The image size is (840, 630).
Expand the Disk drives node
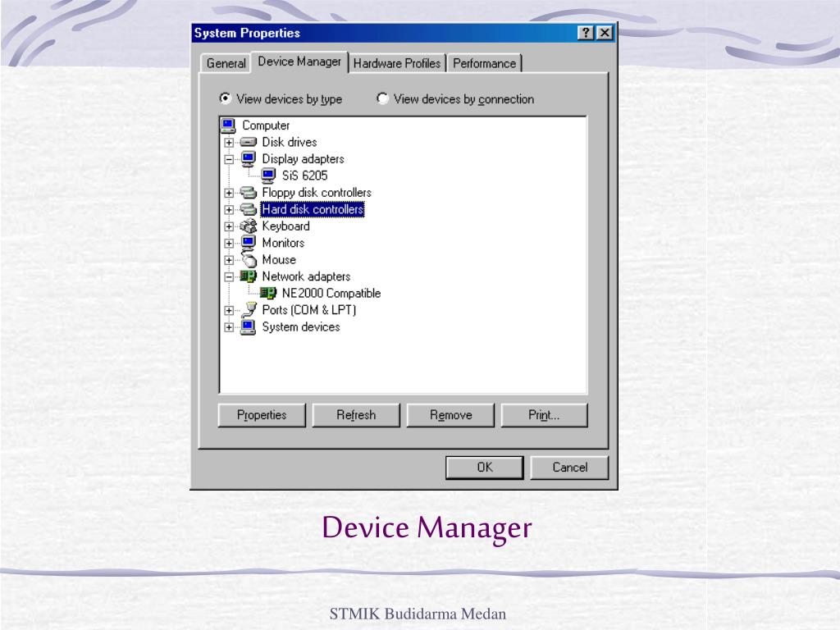[x=229, y=143]
